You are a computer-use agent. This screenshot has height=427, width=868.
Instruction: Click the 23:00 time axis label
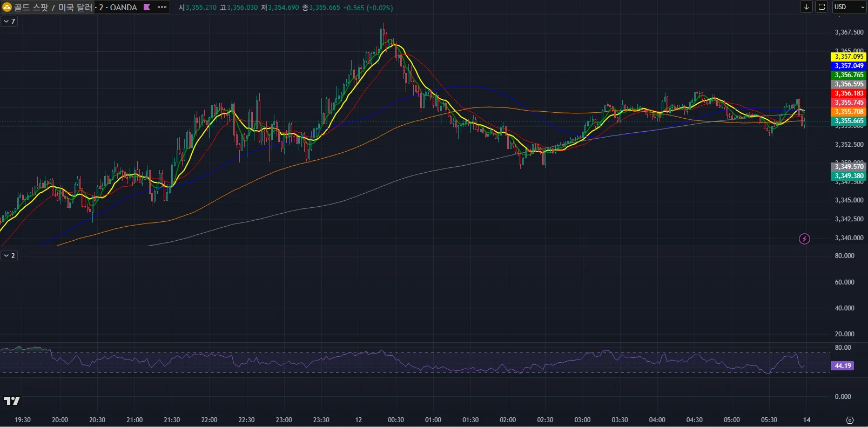284,420
